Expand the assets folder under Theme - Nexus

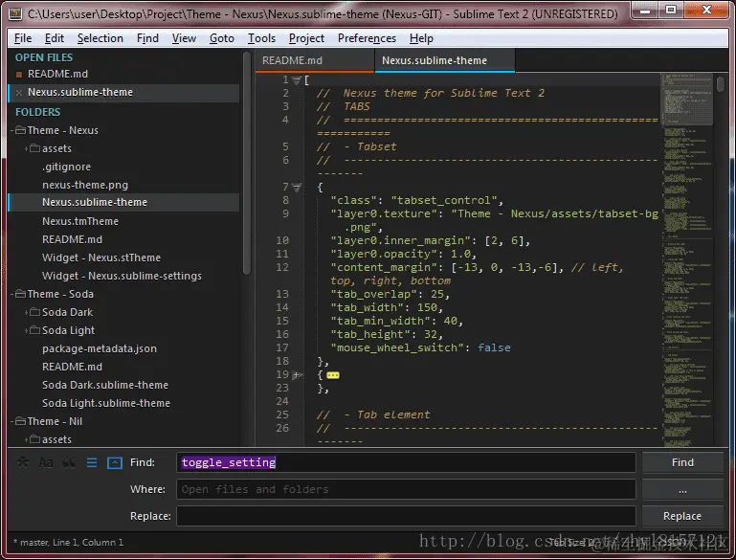[x=26, y=148]
